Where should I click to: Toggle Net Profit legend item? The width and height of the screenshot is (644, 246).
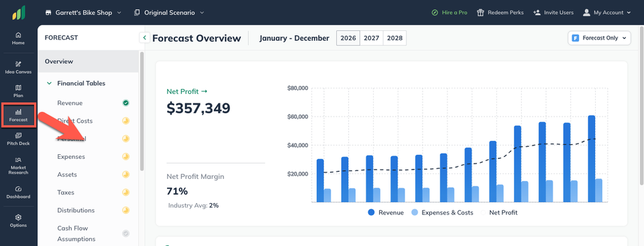(499, 212)
